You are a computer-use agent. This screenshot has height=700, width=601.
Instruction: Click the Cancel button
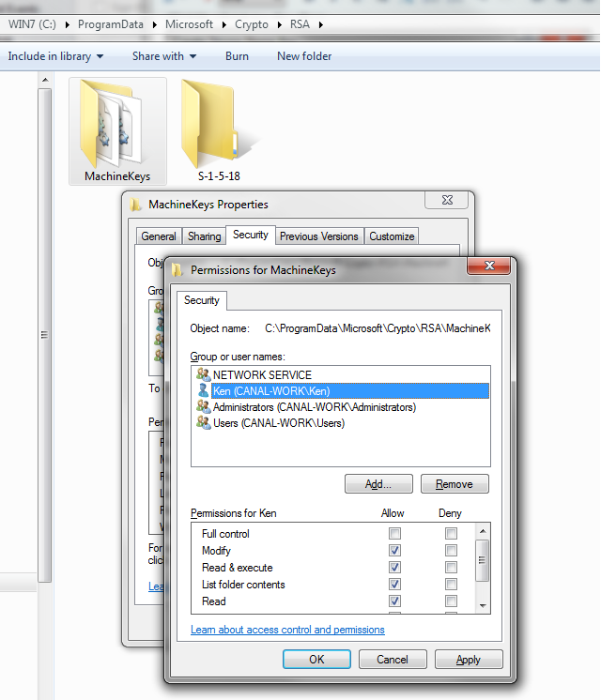[x=393, y=660]
